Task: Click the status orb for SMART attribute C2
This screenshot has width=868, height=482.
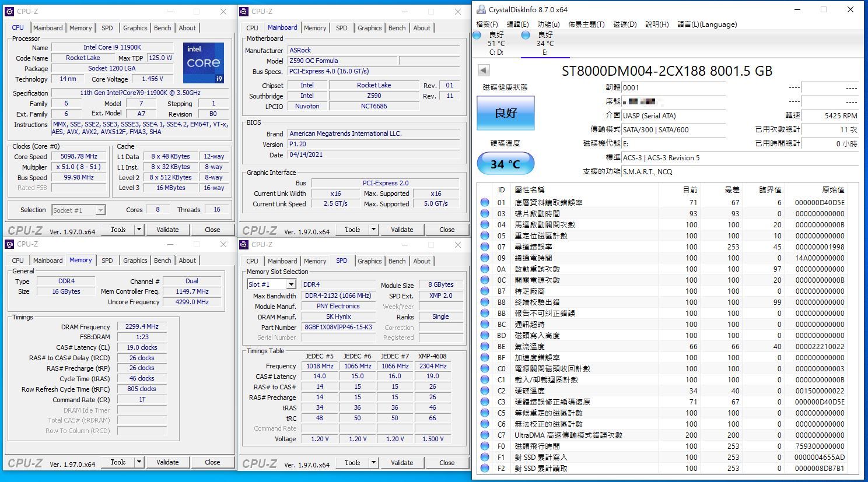Action: tap(485, 390)
